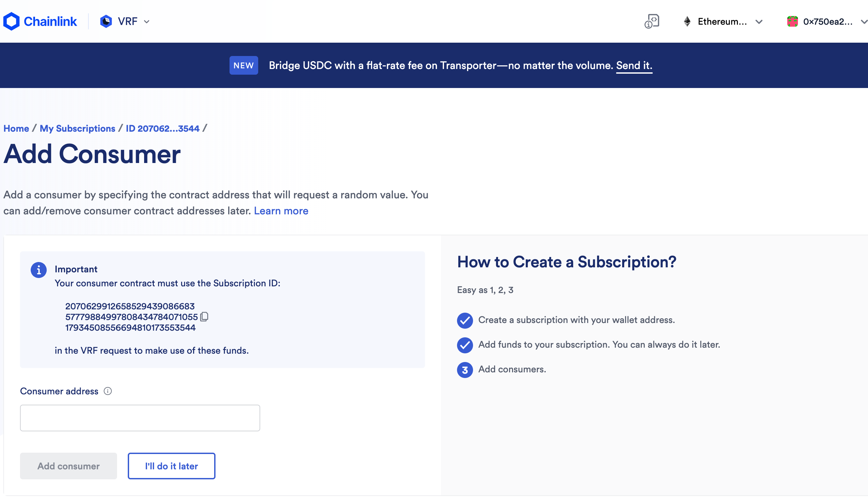
Task: Click the 0x750ea2... wallet address label
Action: click(x=828, y=22)
